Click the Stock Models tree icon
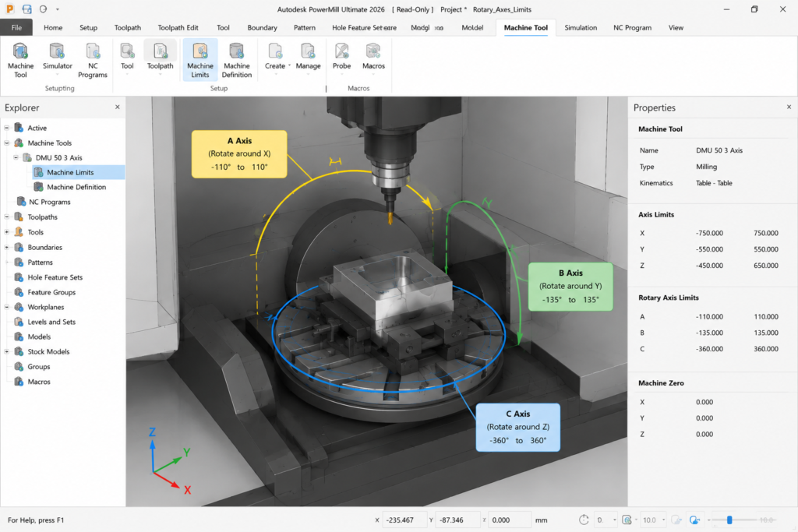This screenshot has height=532, width=798. coord(19,351)
